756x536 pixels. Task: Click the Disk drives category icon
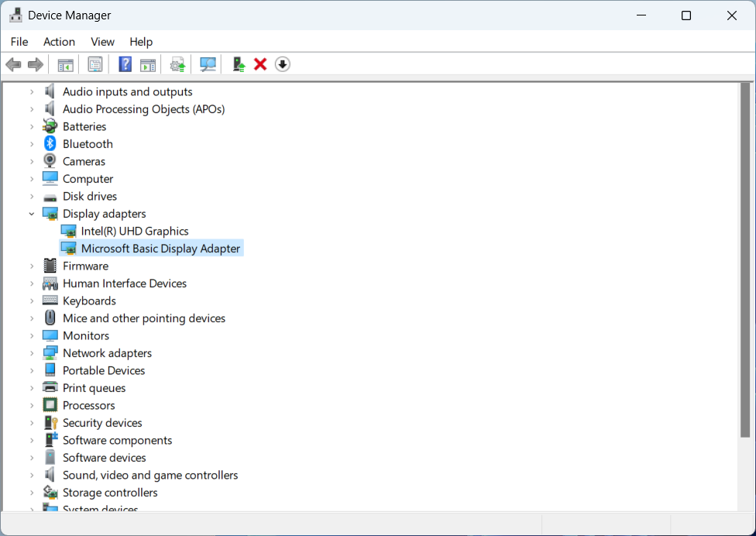[x=50, y=198]
